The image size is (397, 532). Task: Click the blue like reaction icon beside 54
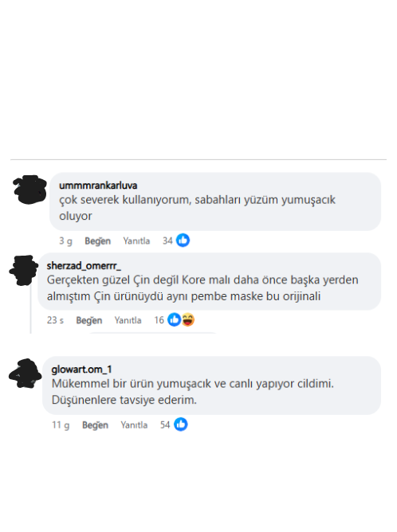tap(181, 424)
